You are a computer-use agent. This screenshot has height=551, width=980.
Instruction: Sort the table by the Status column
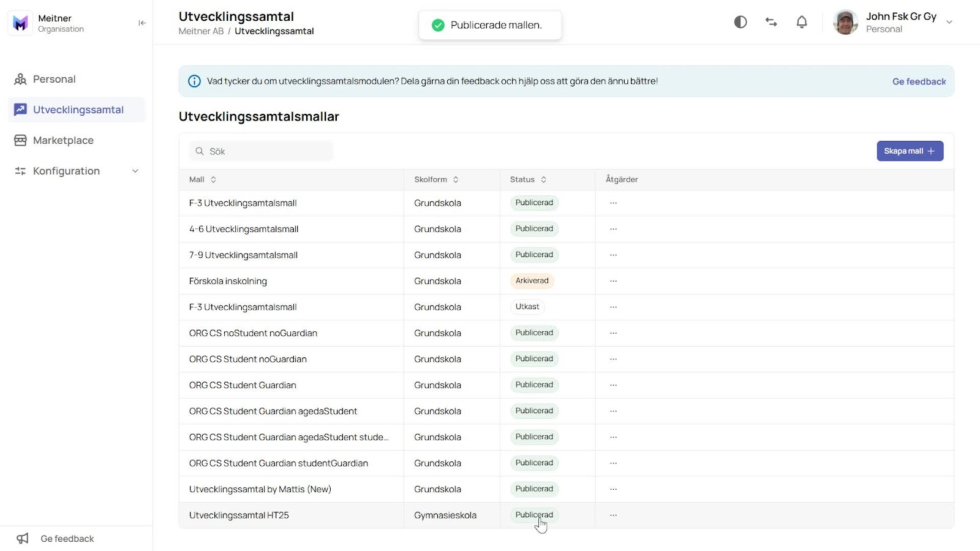(x=528, y=179)
